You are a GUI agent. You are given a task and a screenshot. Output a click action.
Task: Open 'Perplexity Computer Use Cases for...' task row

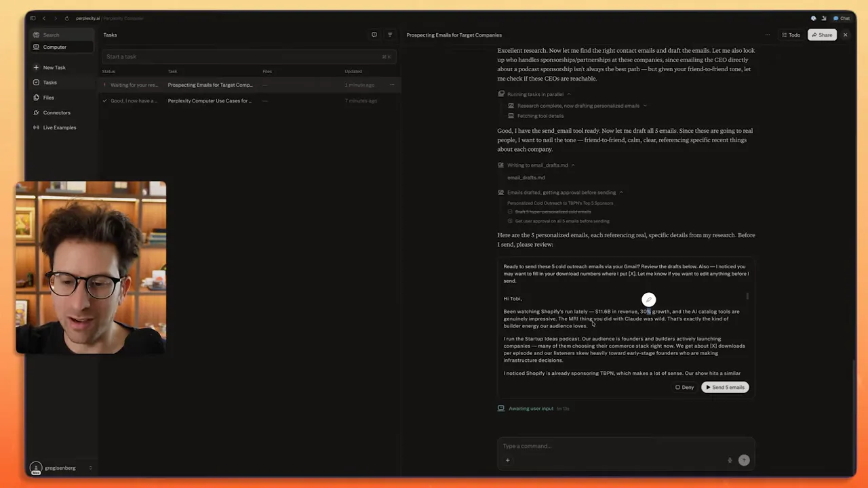point(251,101)
